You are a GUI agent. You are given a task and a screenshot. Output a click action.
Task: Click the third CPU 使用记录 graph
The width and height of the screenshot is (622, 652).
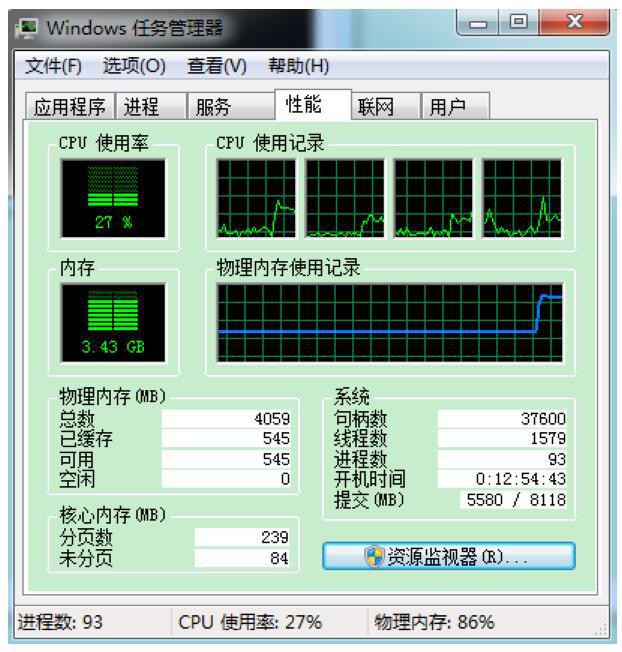coord(433,198)
